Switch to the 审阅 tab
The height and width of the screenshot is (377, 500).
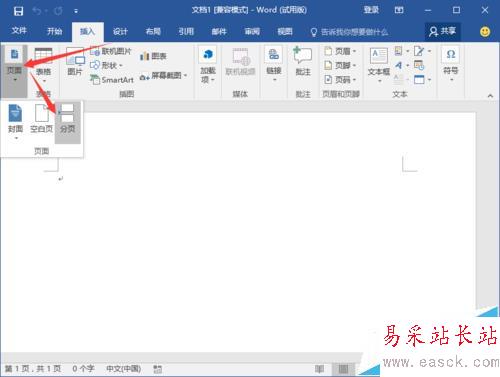pos(252,31)
